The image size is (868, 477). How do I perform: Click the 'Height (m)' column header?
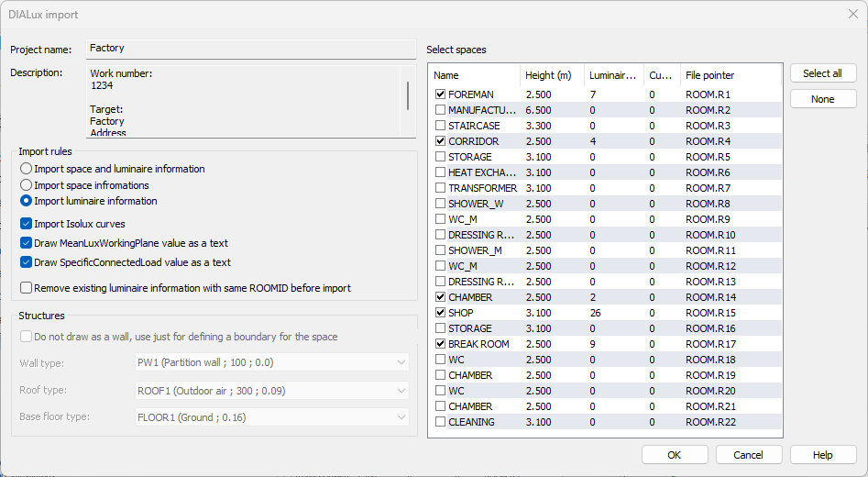[x=551, y=75]
